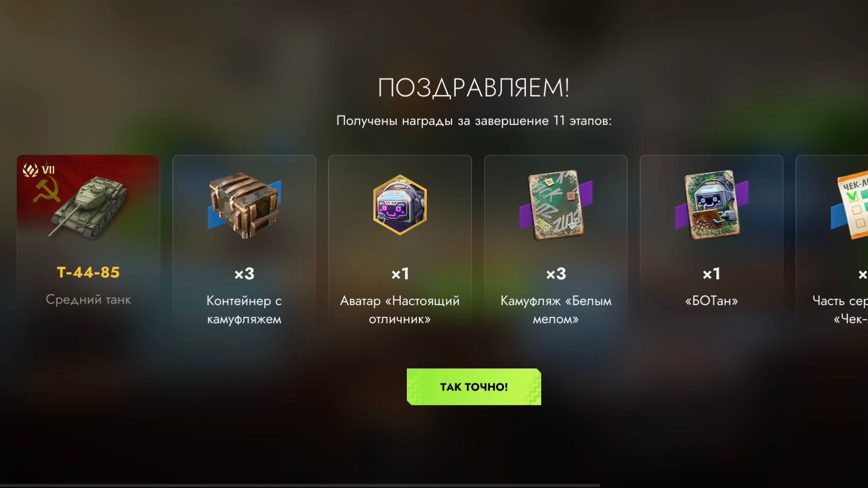Image resolution: width=868 pixels, height=488 pixels.
Task: Click the «Аватар «Настоящий отличник»» label
Action: click(400, 310)
